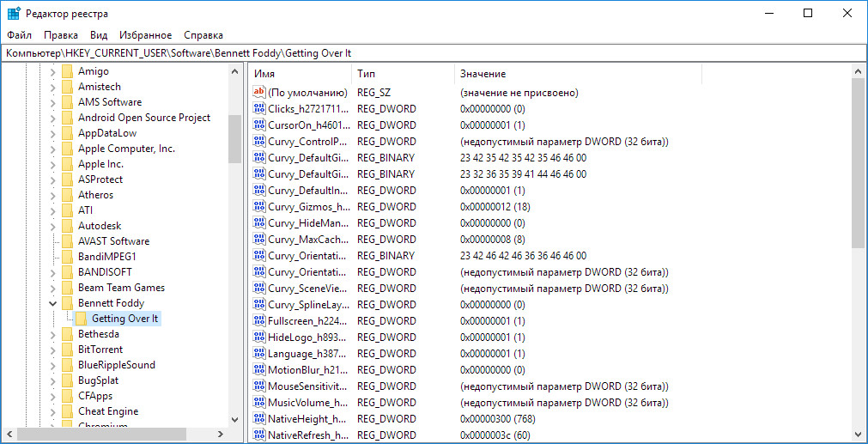
Task: Select the Atheros folder icon
Action: pyautogui.click(x=68, y=195)
